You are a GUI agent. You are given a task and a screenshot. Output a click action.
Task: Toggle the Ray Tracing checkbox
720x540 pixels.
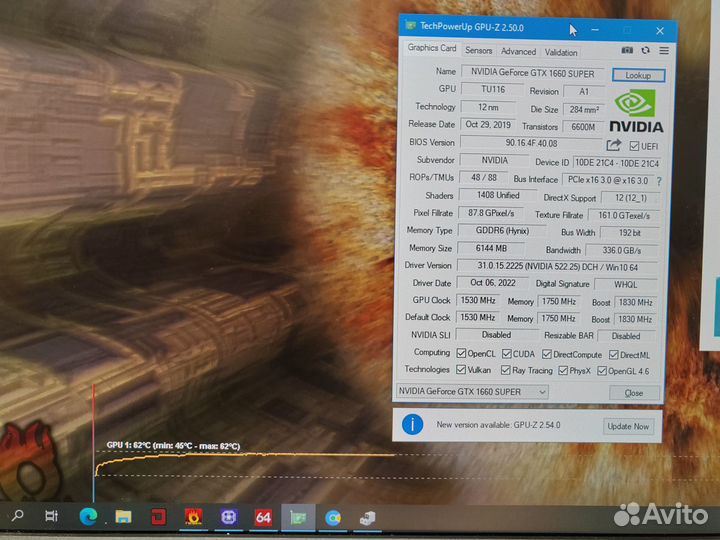click(x=506, y=370)
